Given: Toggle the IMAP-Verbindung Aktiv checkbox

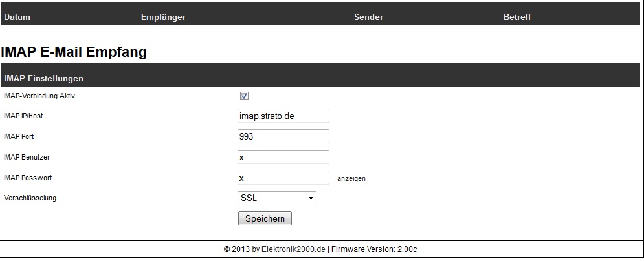Looking at the screenshot, I should click(244, 96).
